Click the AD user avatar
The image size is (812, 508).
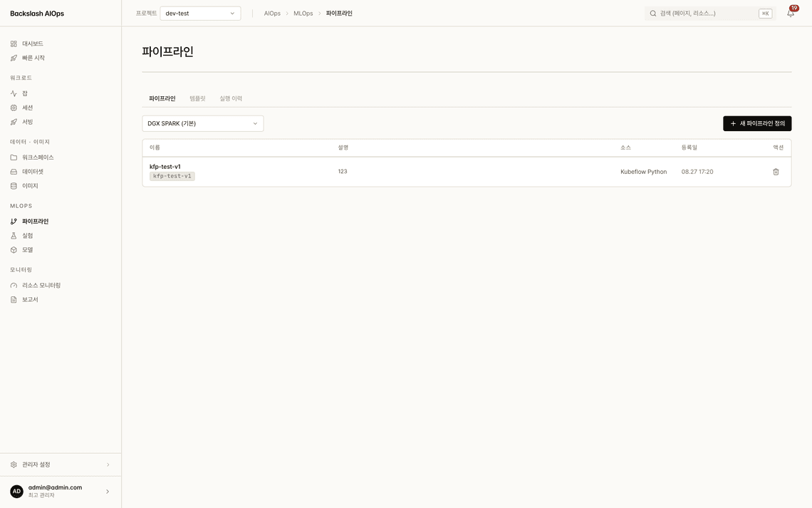click(16, 492)
